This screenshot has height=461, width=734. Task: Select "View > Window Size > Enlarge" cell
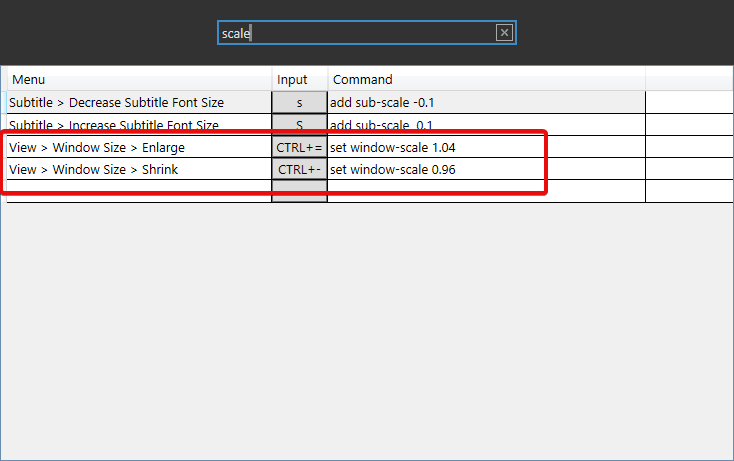(139, 147)
